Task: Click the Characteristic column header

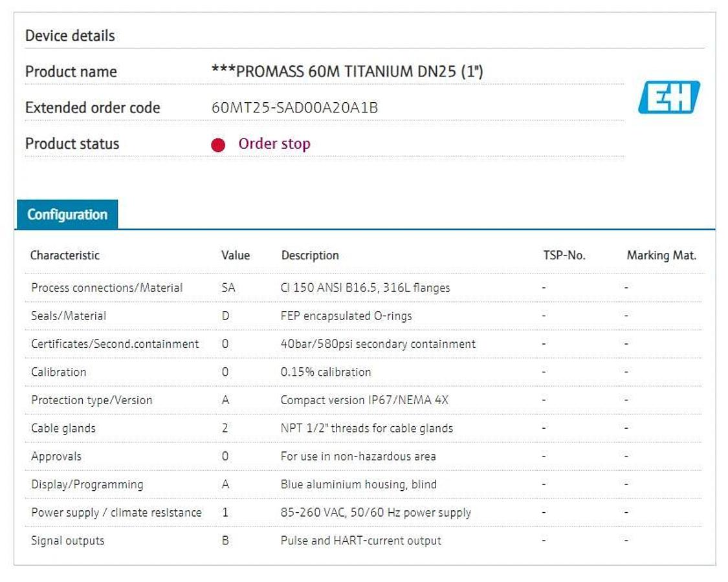Action: pos(65,255)
